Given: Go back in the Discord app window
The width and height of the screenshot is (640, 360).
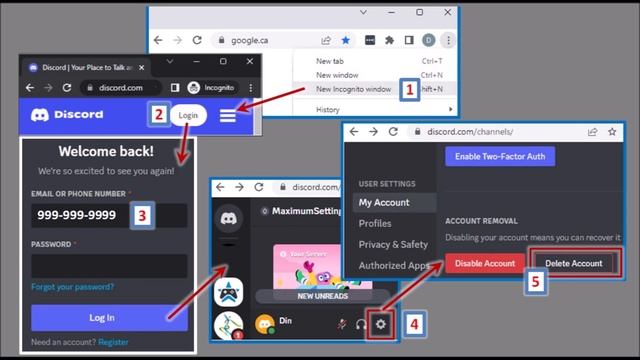Looking at the screenshot, I should coord(220,187).
